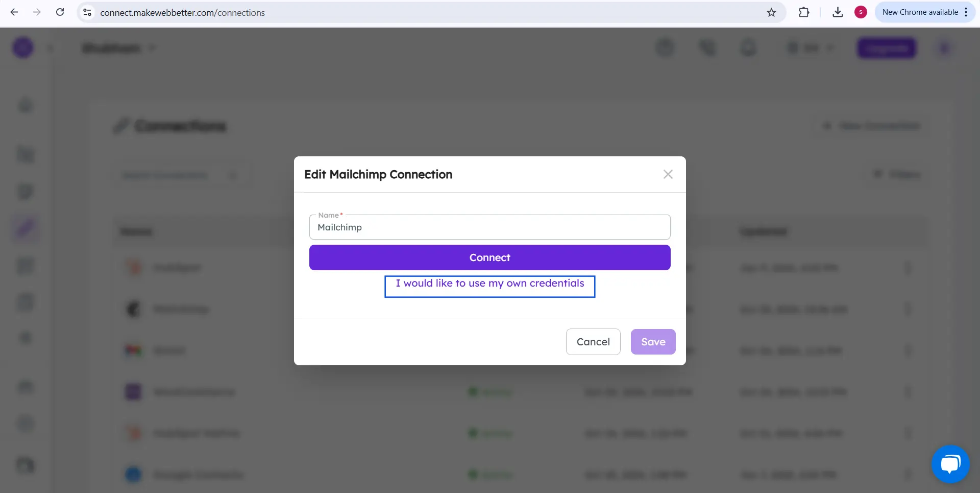The image size is (980, 493).
Task: Cancel the Mailchimp connection edit
Action: [x=593, y=342]
